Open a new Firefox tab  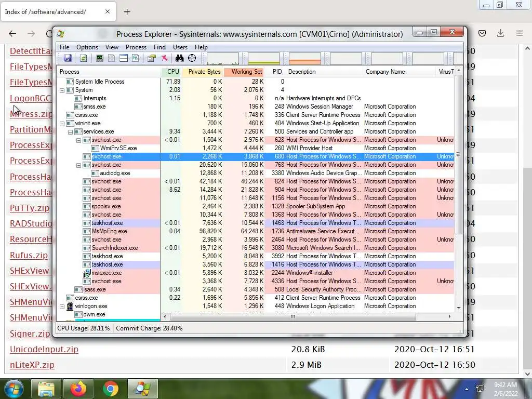pyautogui.click(x=127, y=12)
